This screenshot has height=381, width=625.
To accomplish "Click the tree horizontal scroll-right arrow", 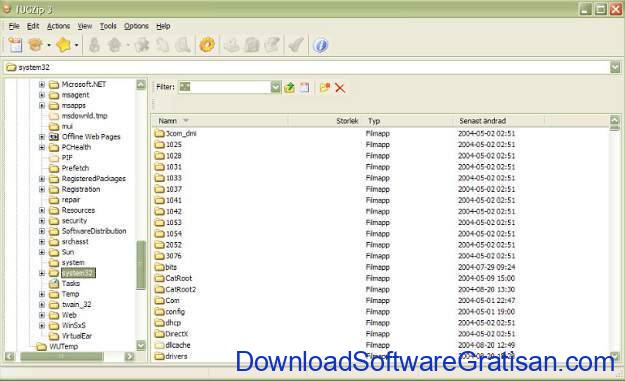I will (129, 356).
